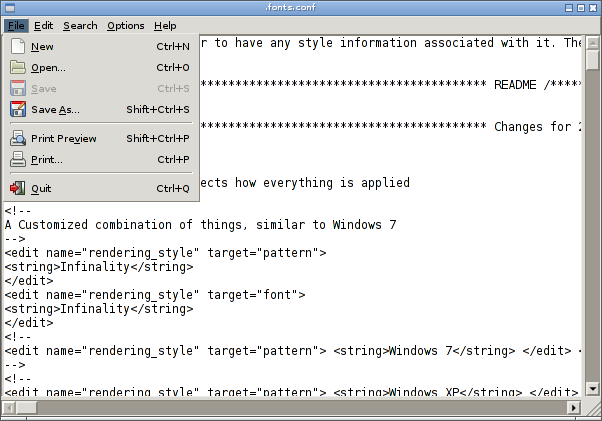Collapse the open File menu

coord(16,25)
